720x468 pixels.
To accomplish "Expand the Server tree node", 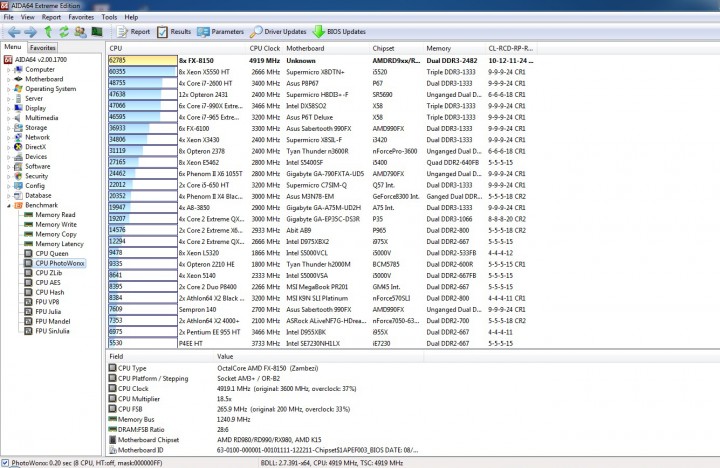I will pyautogui.click(x=8, y=99).
